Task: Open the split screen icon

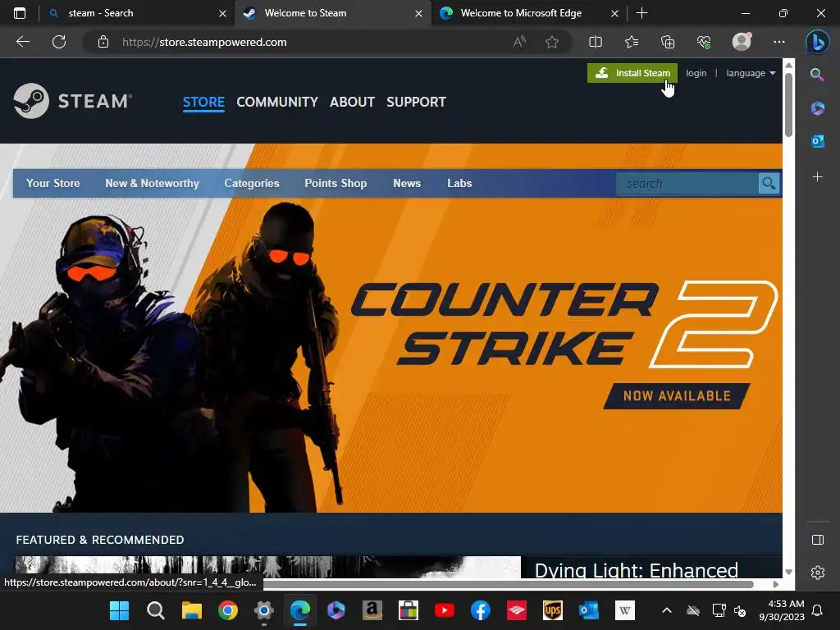Action: tap(596, 42)
